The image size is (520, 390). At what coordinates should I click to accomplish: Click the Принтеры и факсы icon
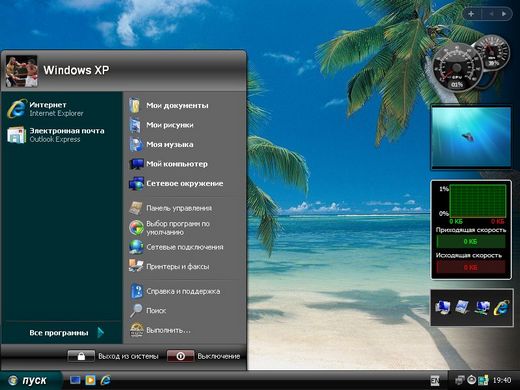coord(136,266)
